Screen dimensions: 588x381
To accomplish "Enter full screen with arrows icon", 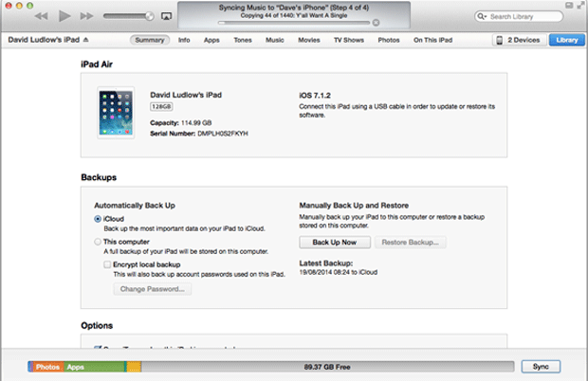I will coord(580,6).
